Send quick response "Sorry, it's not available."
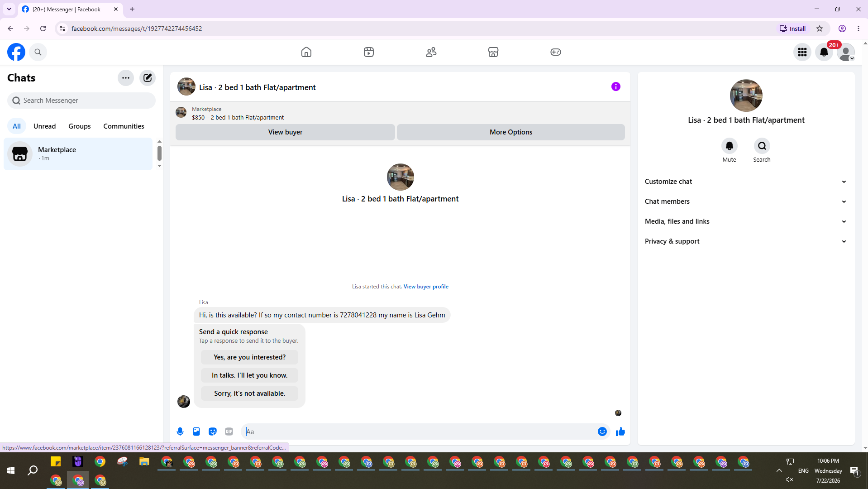 coord(249,393)
